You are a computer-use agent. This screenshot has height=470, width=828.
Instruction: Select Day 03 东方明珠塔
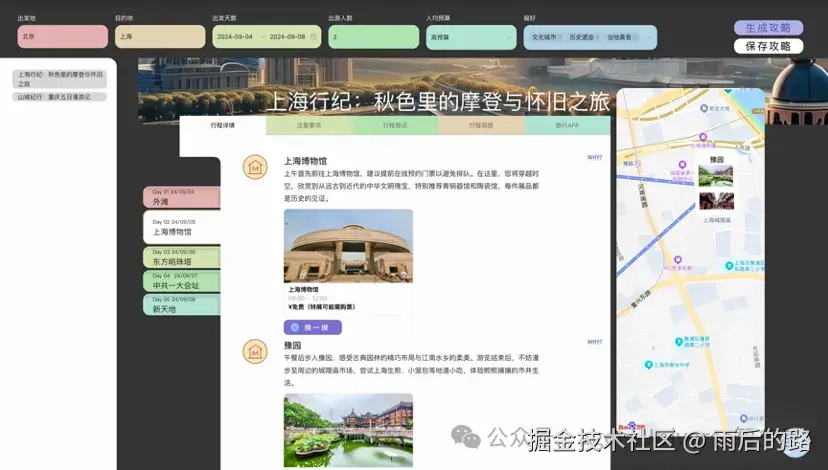[182, 257]
